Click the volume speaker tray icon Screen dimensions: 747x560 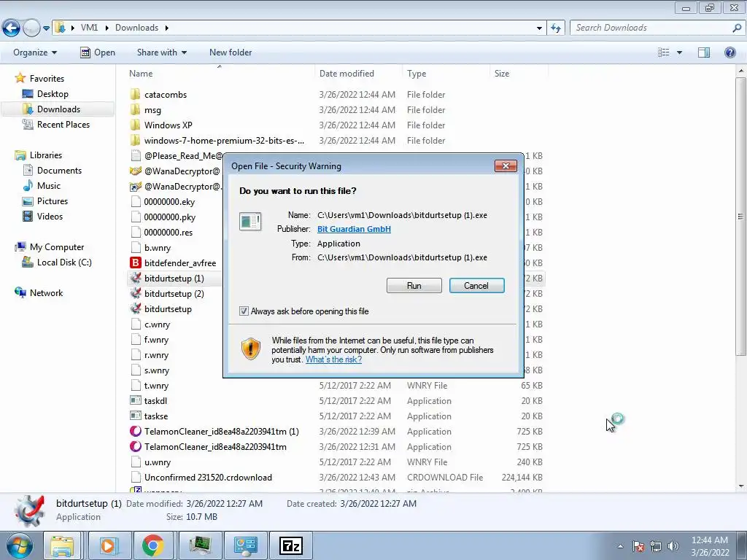click(x=673, y=546)
